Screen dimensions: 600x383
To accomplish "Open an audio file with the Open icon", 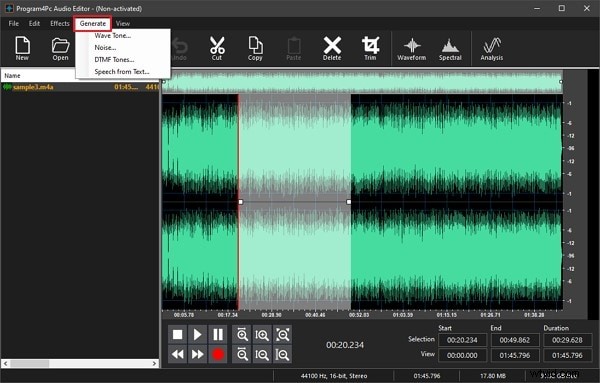I will coord(60,49).
